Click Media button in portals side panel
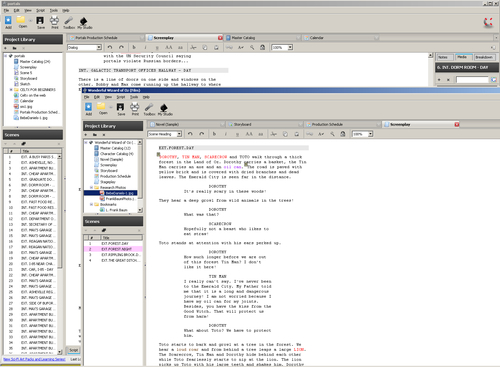Screen dimensions: 500x367 pos(464,57)
